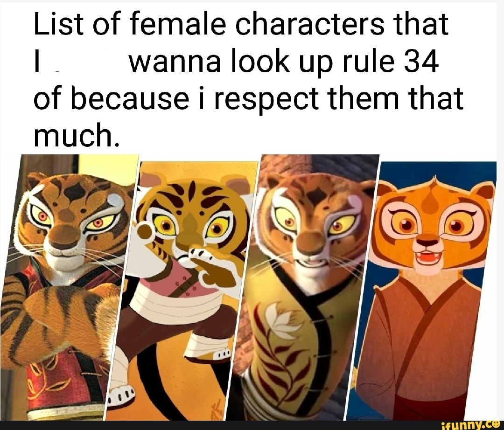
Task: Click the black footer bar at the bottom
Action: click(x=252, y=425)
